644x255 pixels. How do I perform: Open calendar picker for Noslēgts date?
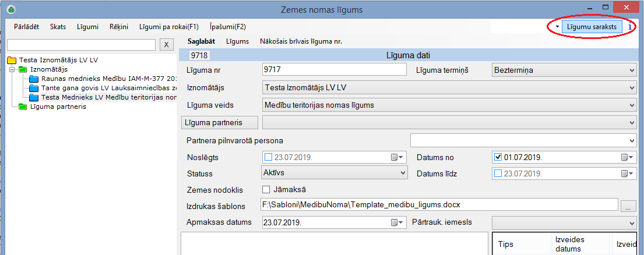397,157
